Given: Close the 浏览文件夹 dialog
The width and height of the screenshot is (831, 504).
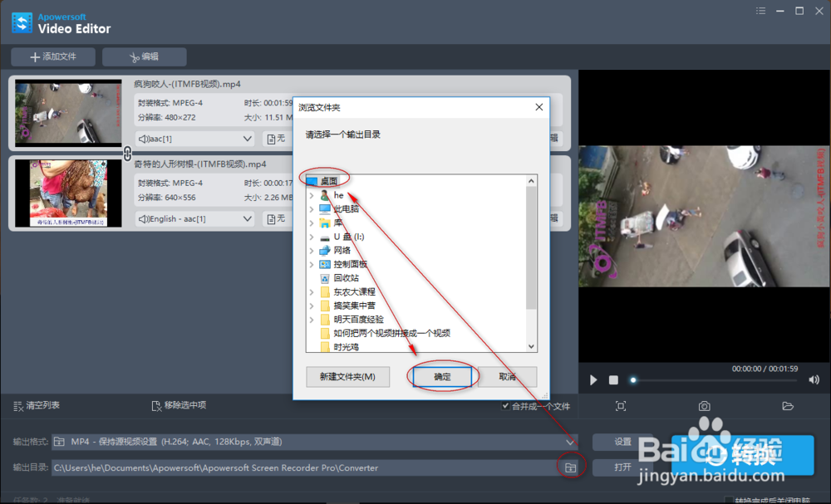Looking at the screenshot, I should pos(539,107).
